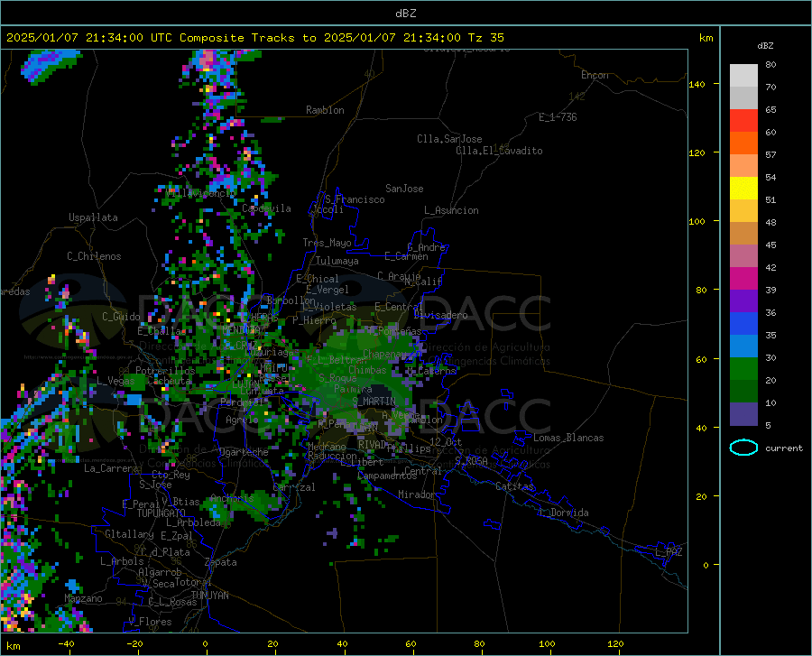This screenshot has width=812, height=656.
Task: Click the 'C_Chilenos' place label
Action: coord(94,256)
